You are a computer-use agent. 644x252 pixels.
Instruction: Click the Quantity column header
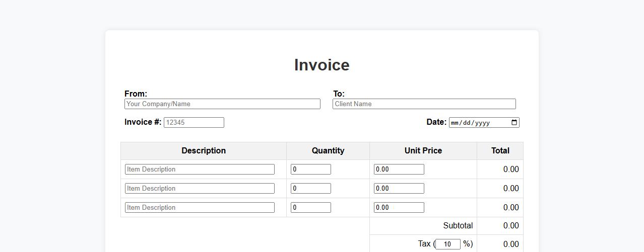coord(328,151)
